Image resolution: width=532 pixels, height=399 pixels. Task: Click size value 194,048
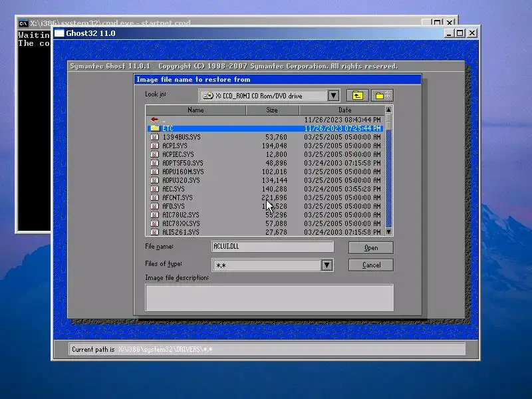pyautogui.click(x=275, y=146)
